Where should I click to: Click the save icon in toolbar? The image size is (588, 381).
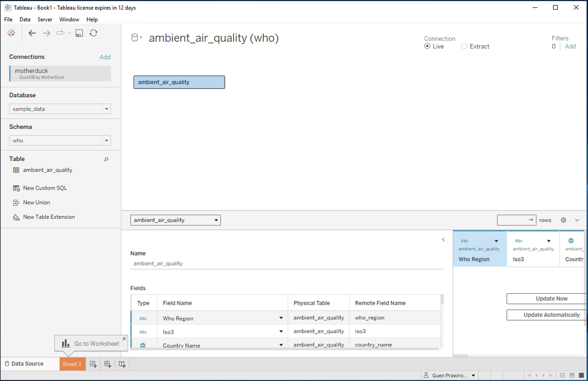[79, 33]
